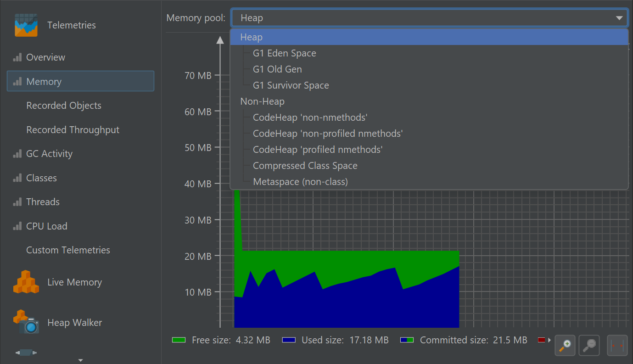633x364 pixels.
Task: Open the GC Activity telemetry view
Action: [49, 154]
